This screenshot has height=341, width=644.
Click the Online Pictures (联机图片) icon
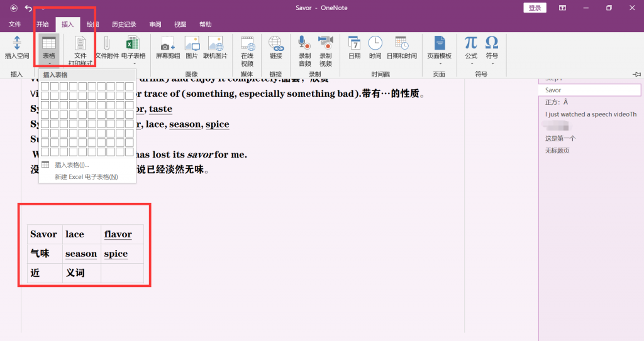coord(215,48)
